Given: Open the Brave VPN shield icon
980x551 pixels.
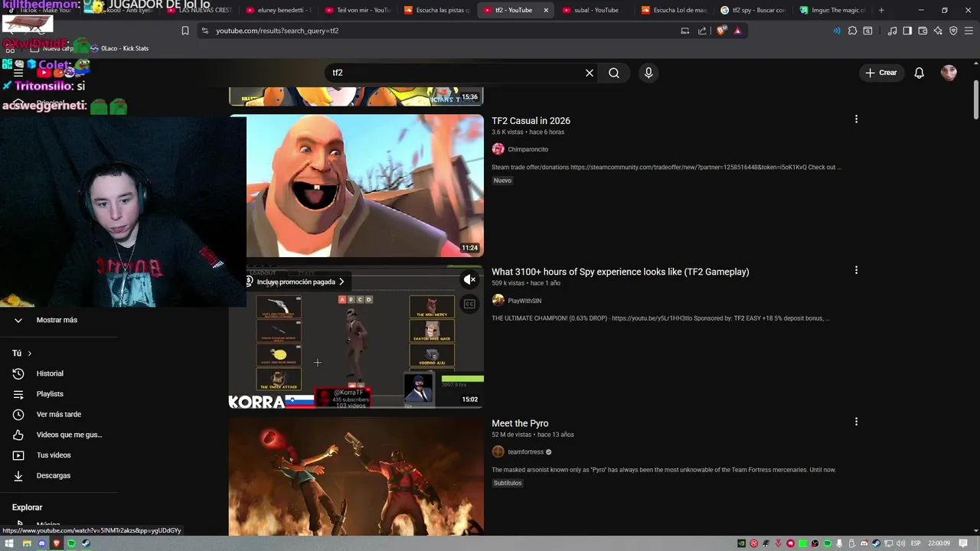Looking at the screenshot, I should click(x=953, y=31).
